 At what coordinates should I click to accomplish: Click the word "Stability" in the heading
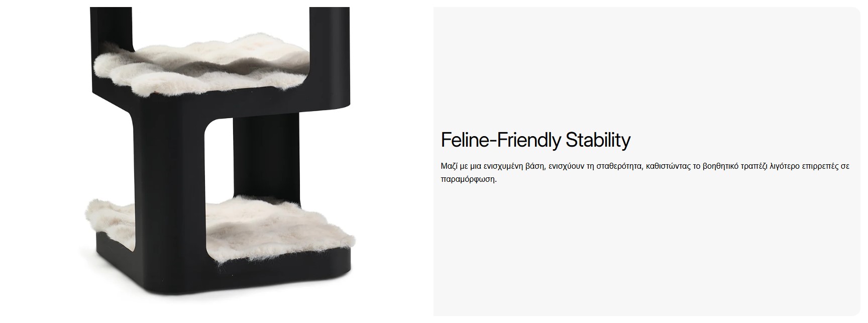pyautogui.click(x=598, y=140)
